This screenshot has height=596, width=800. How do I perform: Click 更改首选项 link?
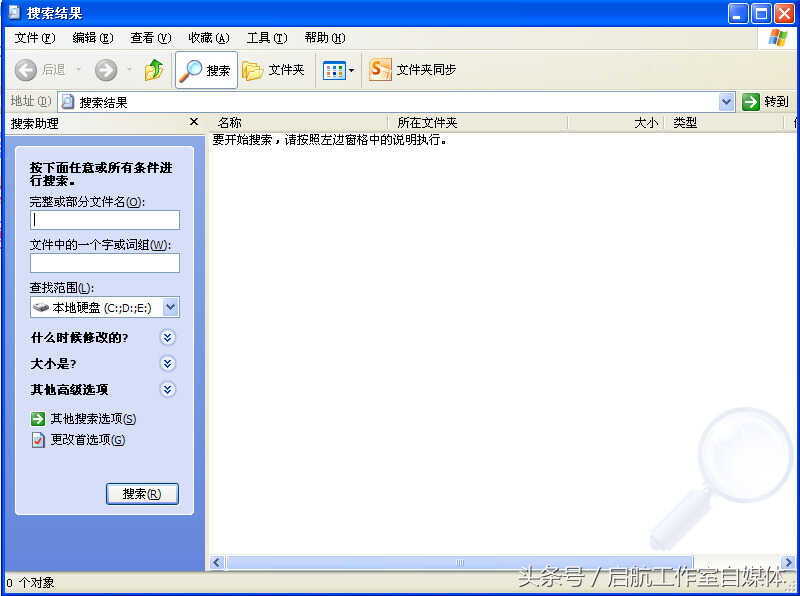point(88,440)
